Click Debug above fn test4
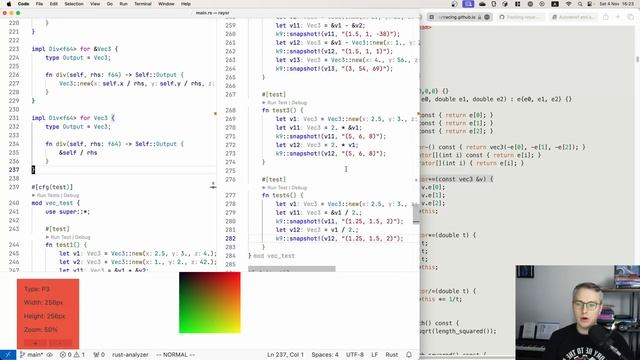The image size is (640, 360). 299,188
